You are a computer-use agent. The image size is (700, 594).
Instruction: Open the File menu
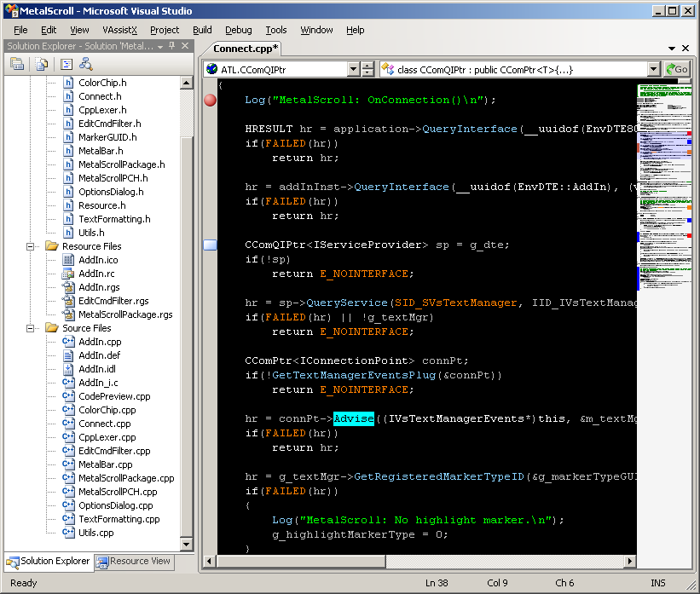tap(20, 30)
